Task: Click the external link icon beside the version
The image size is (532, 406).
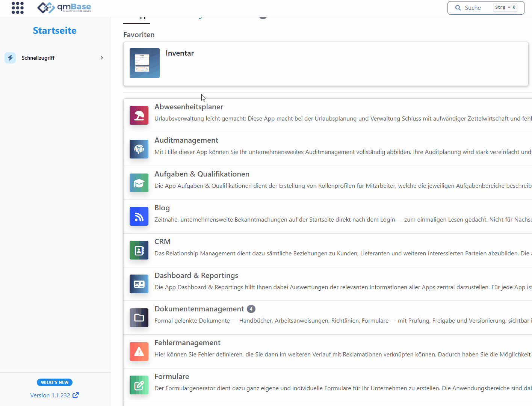Action: point(76,395)
